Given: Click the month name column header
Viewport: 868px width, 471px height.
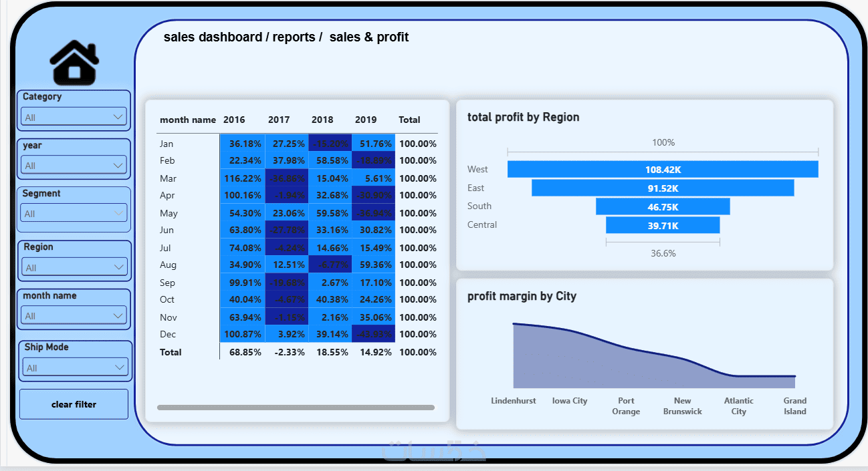Looking at the screenshot, I should (x=188, y=120).
